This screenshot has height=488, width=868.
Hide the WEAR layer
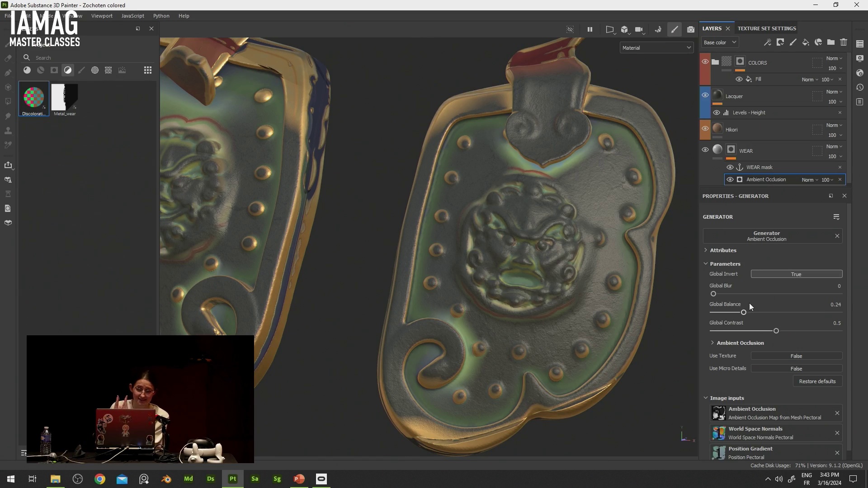(x=705, y=150)
